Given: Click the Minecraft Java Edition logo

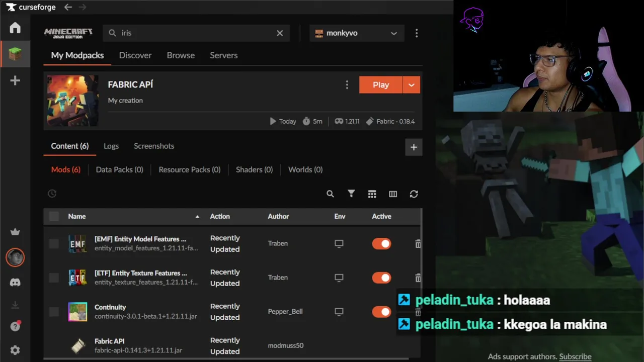Looking at the screenshot, I should 68,33.
